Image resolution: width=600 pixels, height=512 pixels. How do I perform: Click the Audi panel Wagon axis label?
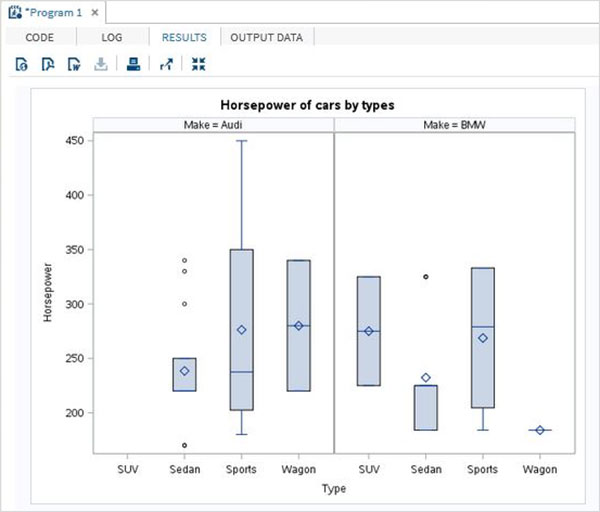298,470
